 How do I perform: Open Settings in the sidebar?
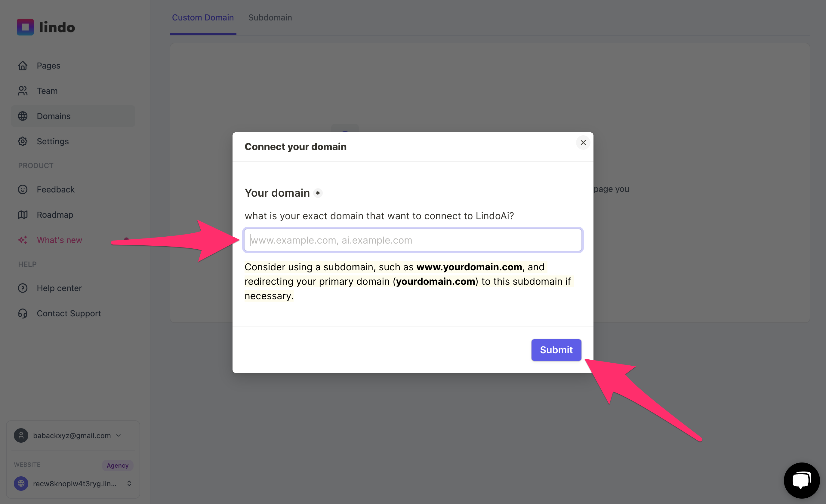pos(73,141)
